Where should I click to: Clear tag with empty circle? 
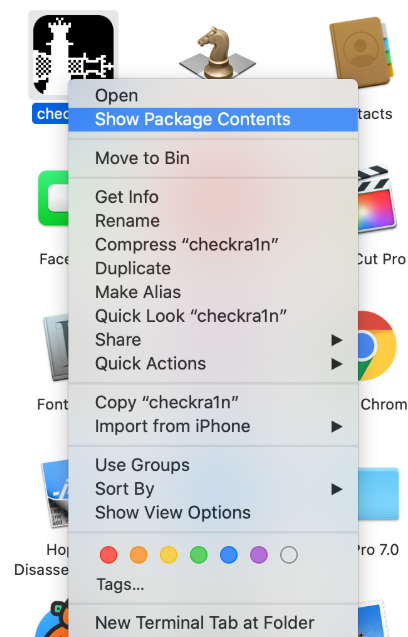(x=289, y=555)
